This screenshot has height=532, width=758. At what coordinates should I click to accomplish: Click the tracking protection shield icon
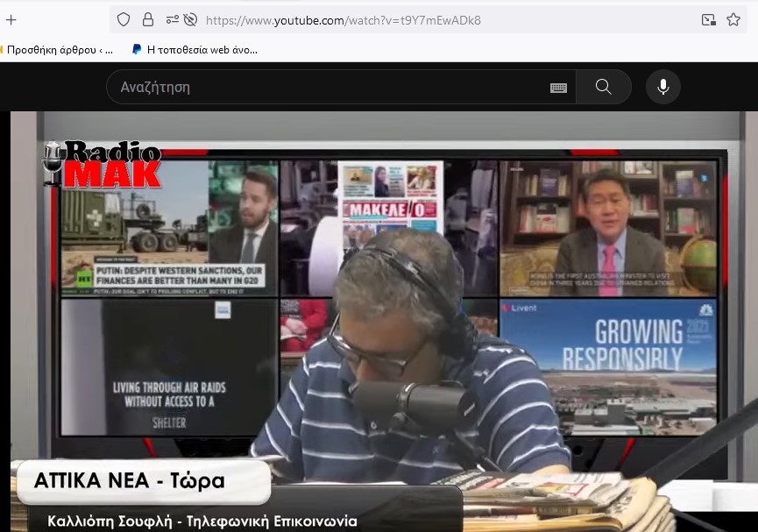point(124,20)
